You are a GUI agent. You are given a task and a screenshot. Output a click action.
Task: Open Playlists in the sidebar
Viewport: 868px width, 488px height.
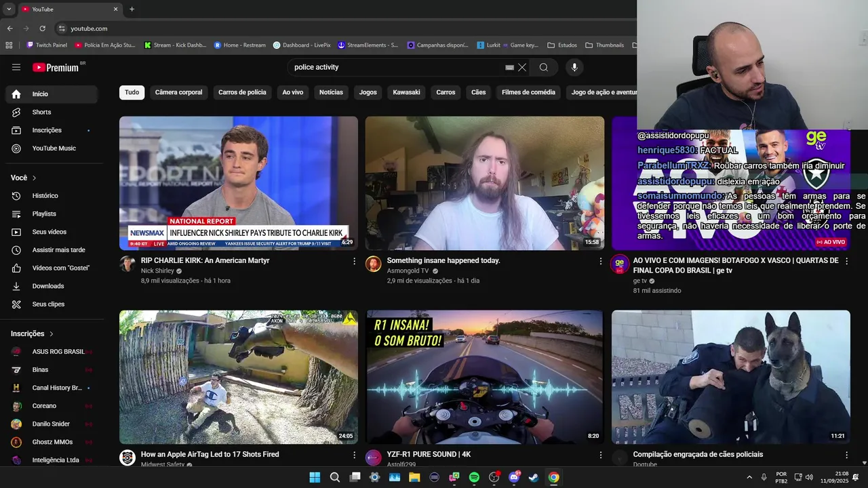coord(52,213)
